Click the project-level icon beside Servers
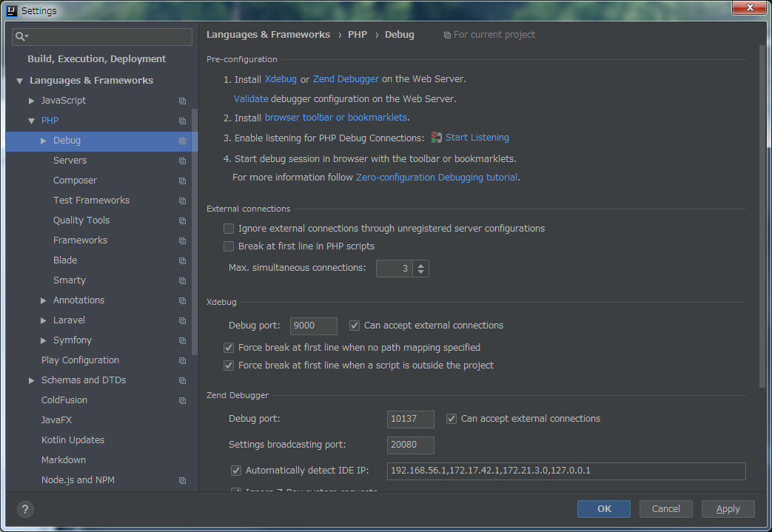This screenshot has width=772, height=532. [x=182, y=161]
